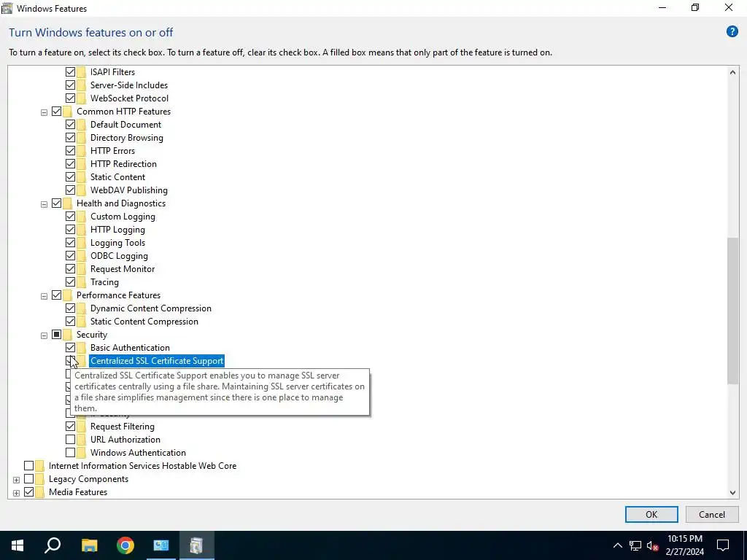Select the Static Content Compression item
The width and height of the screenshot is (747, 560).
tap(144, 322)
